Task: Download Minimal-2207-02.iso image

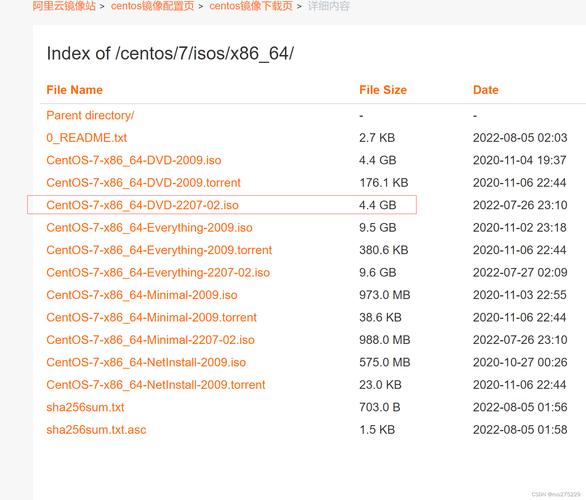Action: 151,340
